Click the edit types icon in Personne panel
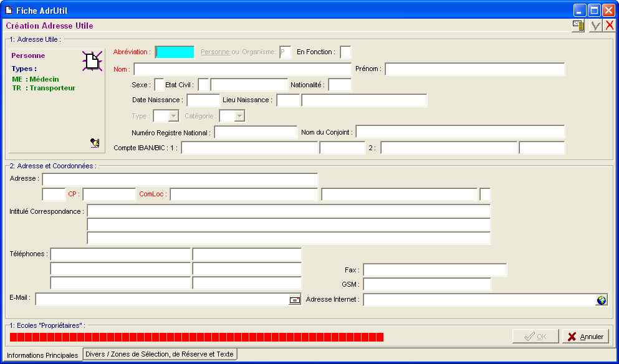619x364 pixels. point(95,143)
